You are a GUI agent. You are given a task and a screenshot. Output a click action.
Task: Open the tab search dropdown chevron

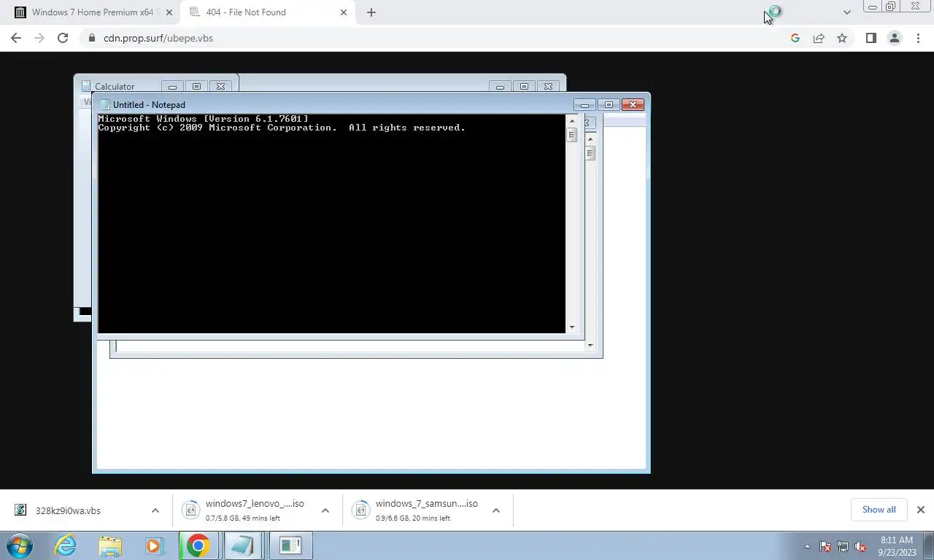tap(846, 12)
